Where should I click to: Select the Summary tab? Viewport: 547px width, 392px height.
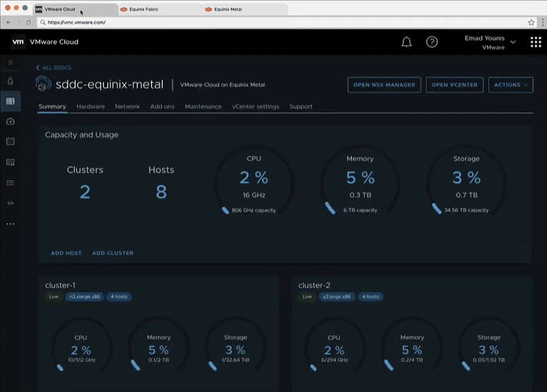(x=52, y=107)
